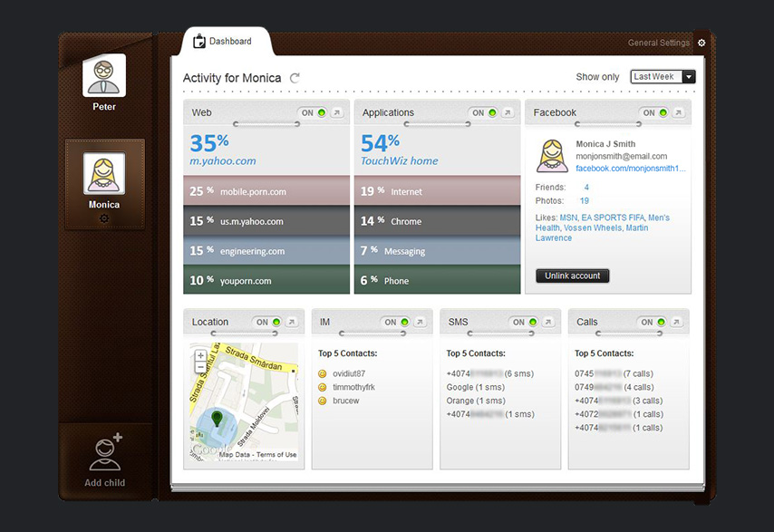
Task: Switch to the Dashboard tab
Action: pos(226,42)
